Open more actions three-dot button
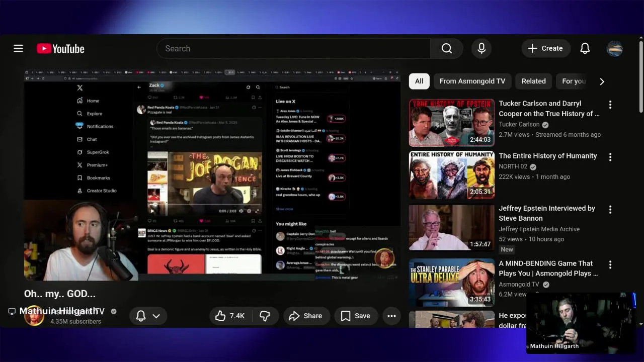The image size is (644, 362). tap(391, 316)
